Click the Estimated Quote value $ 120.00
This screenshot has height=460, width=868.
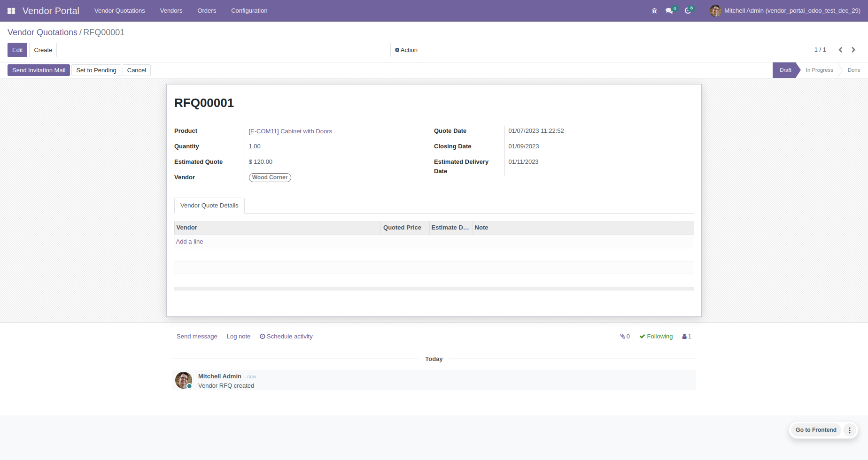pyautogui.click(x=260, y=162)
